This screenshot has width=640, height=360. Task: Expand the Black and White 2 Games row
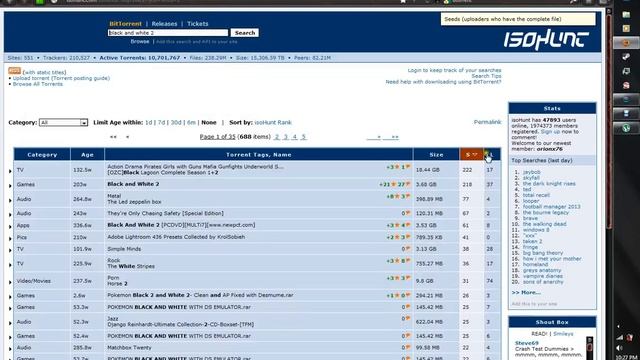point(10,186)
